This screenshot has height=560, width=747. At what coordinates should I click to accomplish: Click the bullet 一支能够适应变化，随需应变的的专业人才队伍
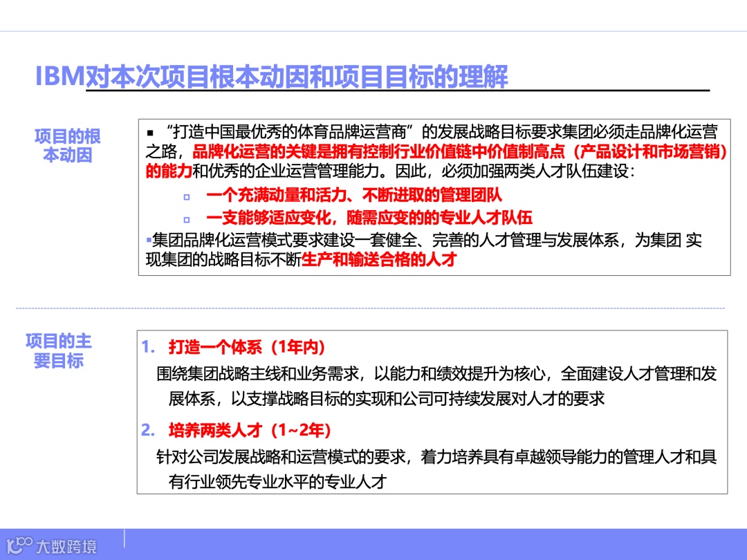click(x=369, y=218)
